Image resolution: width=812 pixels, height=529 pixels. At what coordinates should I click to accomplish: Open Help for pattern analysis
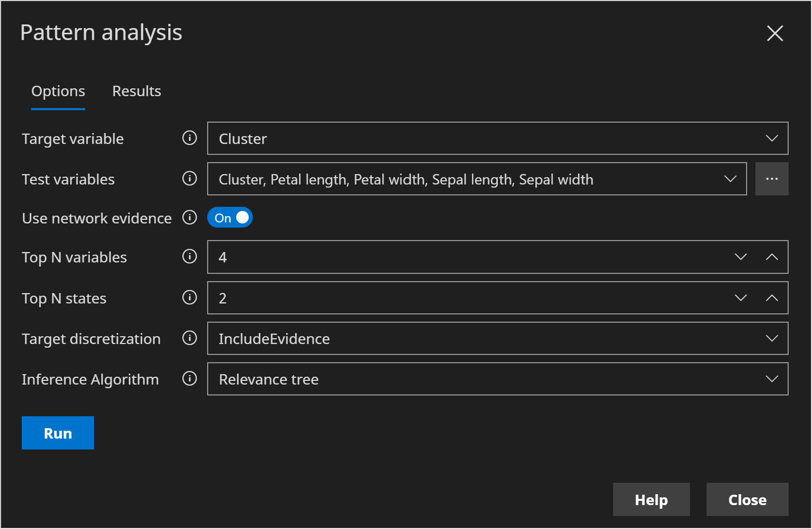tap(651, 499)
